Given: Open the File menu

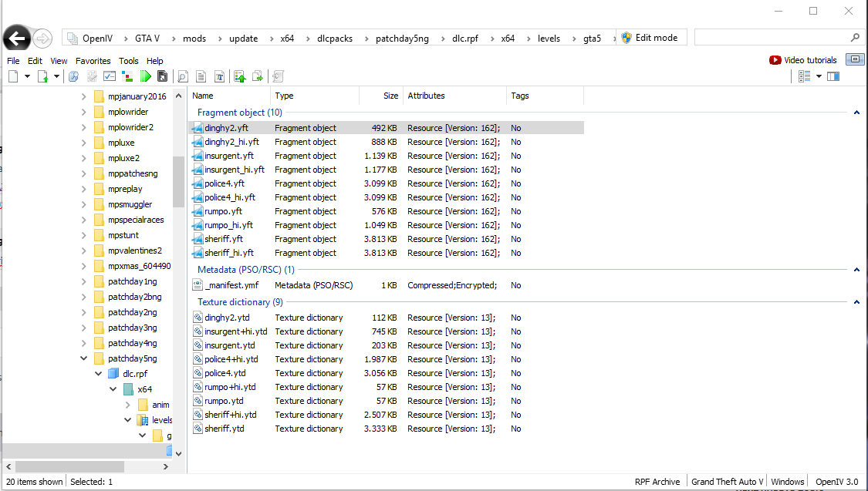Looking at the screenshot, I should coord(13,61).
